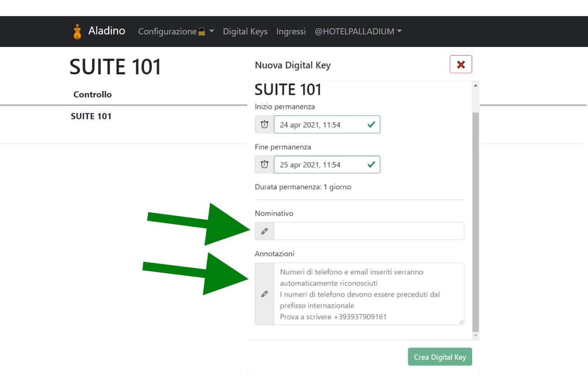Screen dimensions: 588x378
Task: Click the padlock icon next to Configurazione
Action: (202, 31)
